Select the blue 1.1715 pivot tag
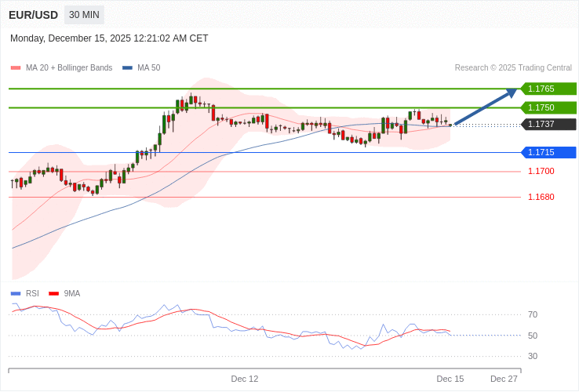 [548, 152]
